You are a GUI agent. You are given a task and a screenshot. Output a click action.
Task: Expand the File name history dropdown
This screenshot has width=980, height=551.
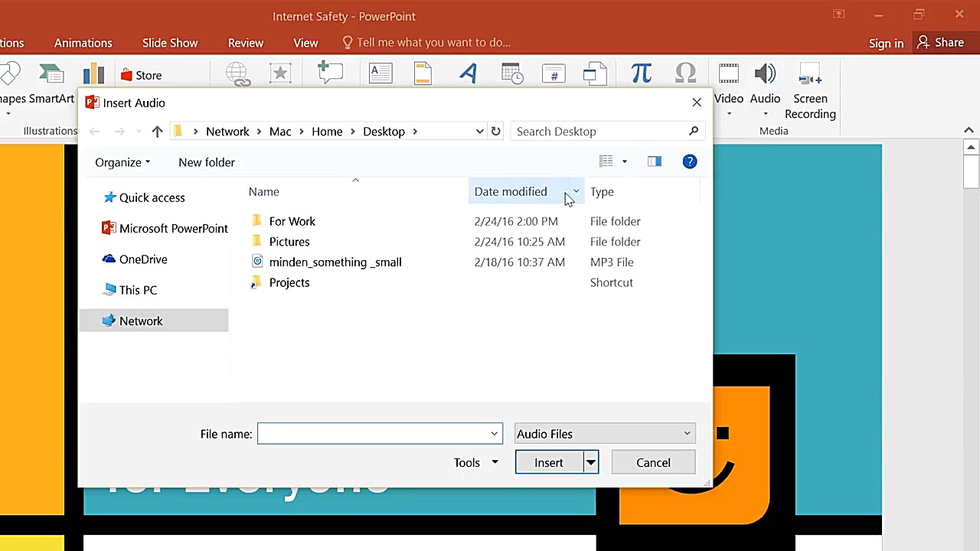tap(494, 434)
